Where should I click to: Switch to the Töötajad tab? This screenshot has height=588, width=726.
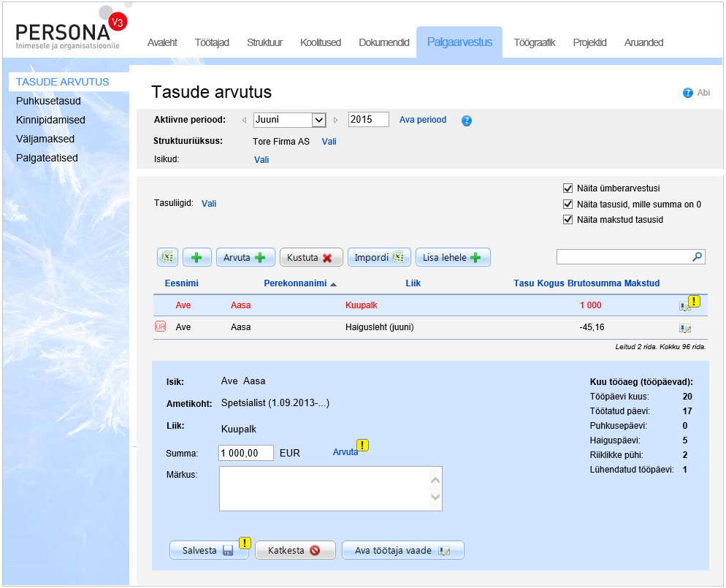(212, 42)
